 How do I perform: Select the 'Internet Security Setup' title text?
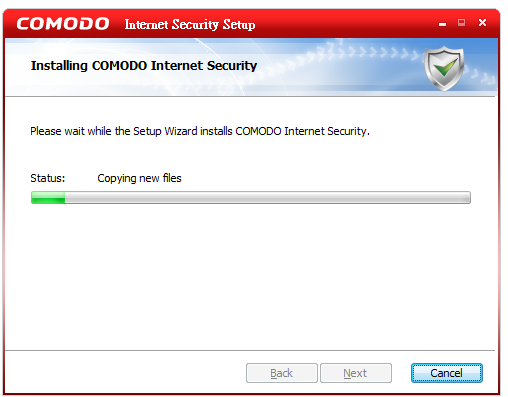point(190,24)
